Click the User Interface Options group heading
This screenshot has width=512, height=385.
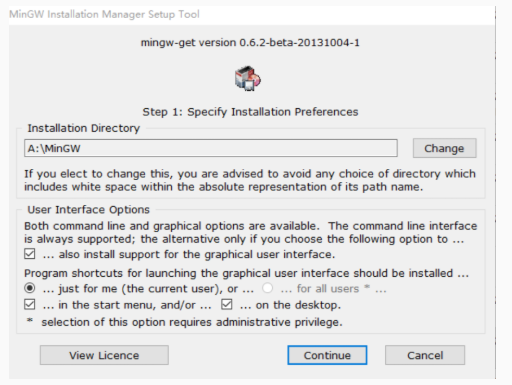click(88, 210)
